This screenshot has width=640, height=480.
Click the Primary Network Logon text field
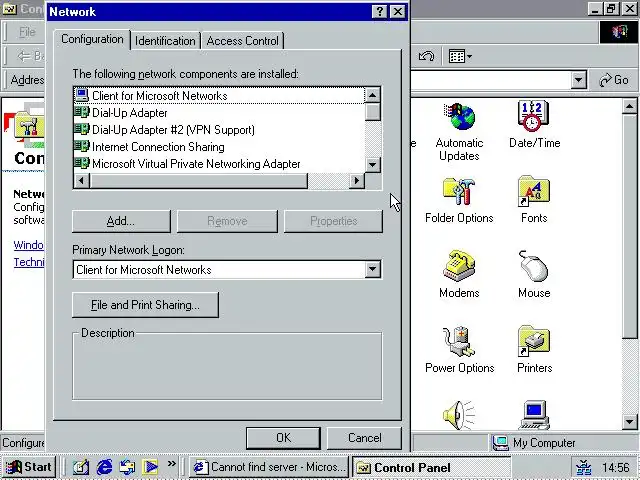point(219,269)
